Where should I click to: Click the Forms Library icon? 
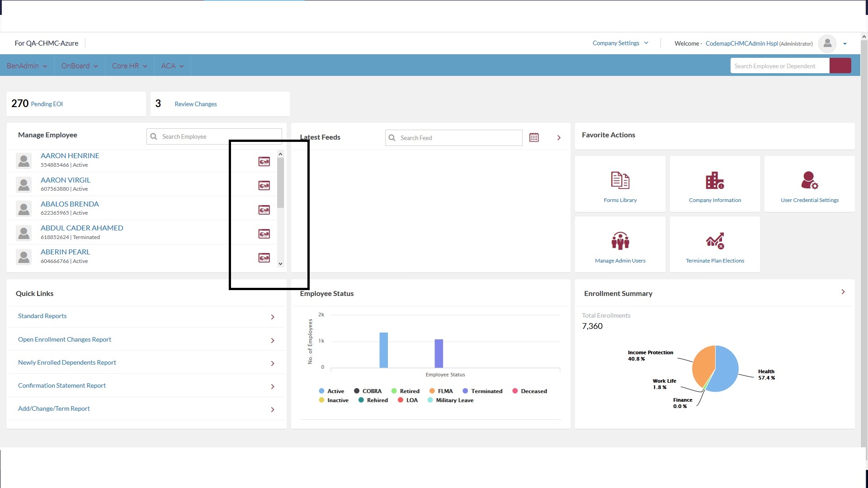click(620, 180)
